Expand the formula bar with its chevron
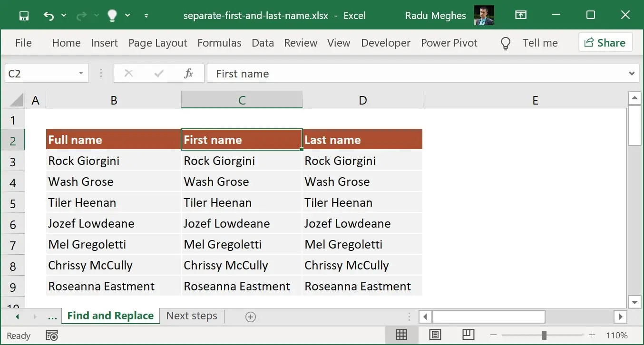 (632, 73)
